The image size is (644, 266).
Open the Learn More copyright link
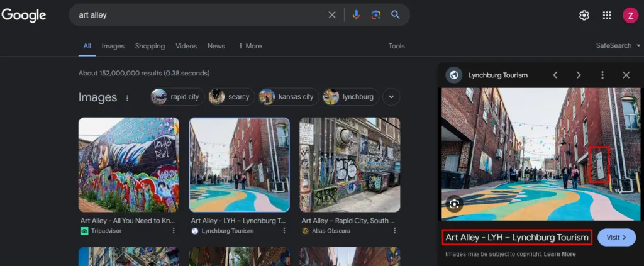(x=559, y=254)
